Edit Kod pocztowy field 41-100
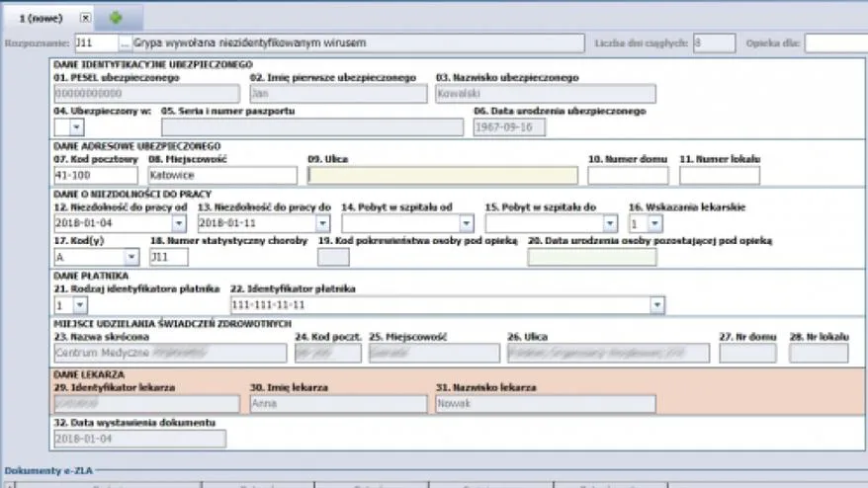This screenshot has height=488, width=868. coord(96,176)
